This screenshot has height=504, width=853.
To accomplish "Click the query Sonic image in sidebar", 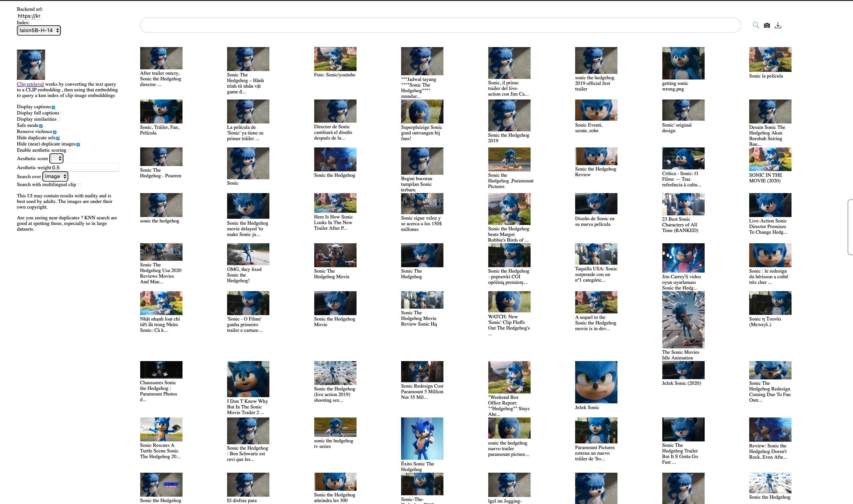I will (x=31, y=65).
